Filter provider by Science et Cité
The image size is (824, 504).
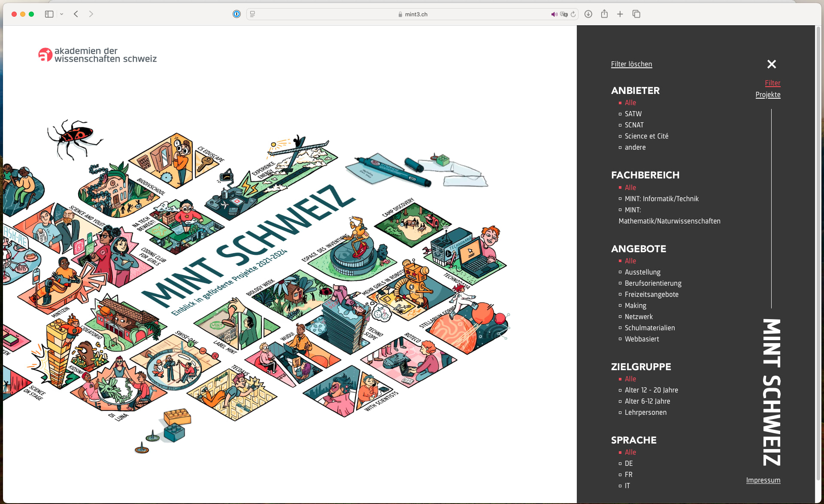(646, 136)
